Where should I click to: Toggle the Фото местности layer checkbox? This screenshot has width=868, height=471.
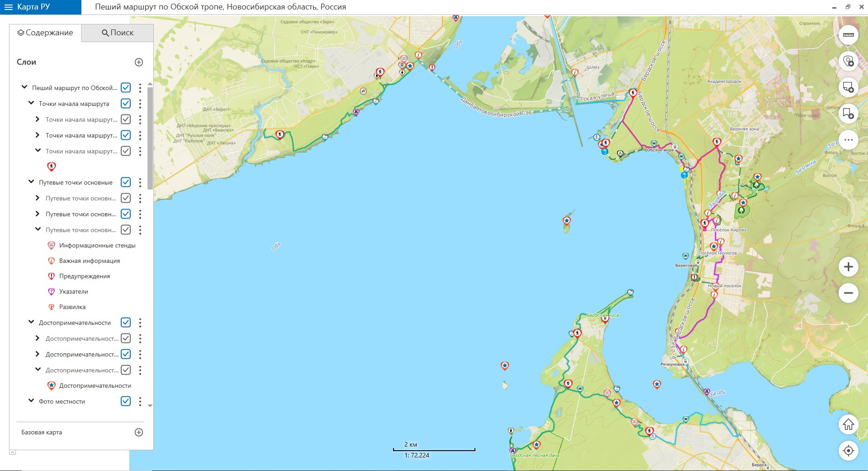click(x=126, y=401)
